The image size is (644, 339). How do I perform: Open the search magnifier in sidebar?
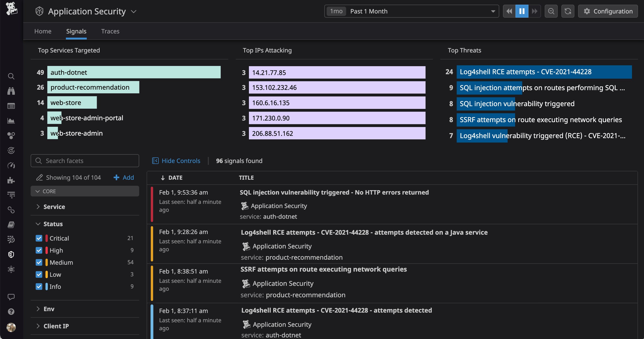(11, 76)
